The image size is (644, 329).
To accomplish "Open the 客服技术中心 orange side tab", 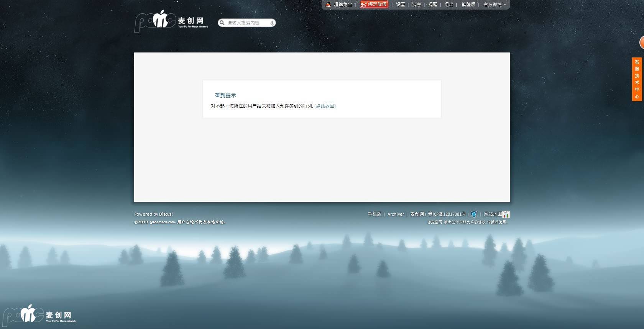I will tap(637, 79).
